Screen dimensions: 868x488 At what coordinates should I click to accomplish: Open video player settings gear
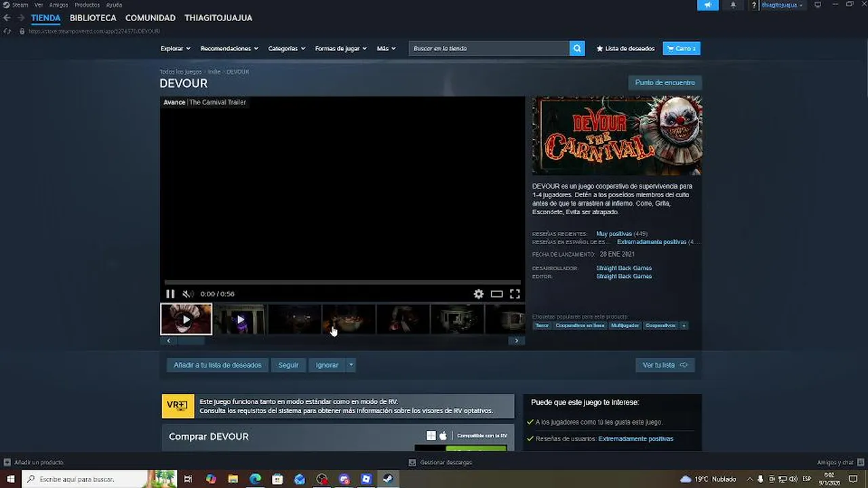pos(479,293)
